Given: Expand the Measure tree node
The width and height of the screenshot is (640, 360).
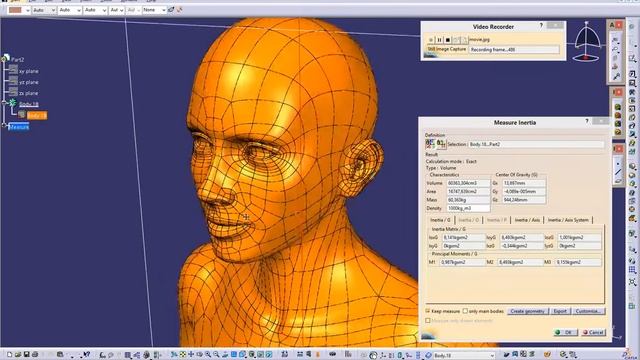Looking at the screenshot, I should [x=4, y=126].
